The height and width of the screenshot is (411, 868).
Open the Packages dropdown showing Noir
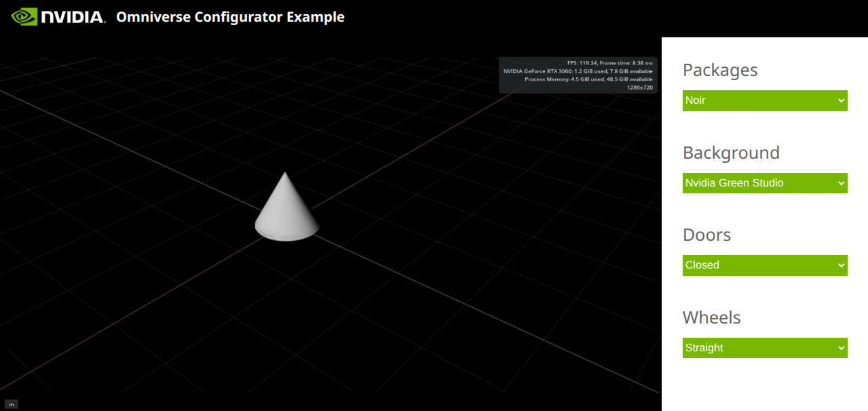pos(765,100)
